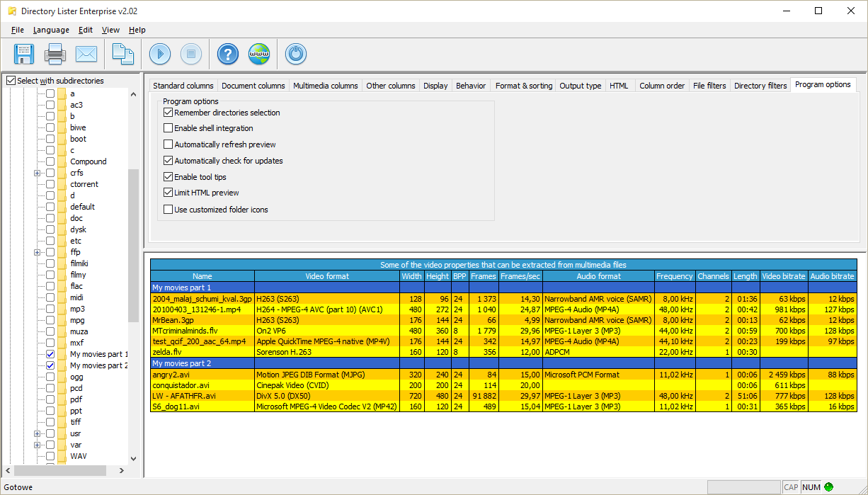Click the Stop toolbar icon

point(191,54)
